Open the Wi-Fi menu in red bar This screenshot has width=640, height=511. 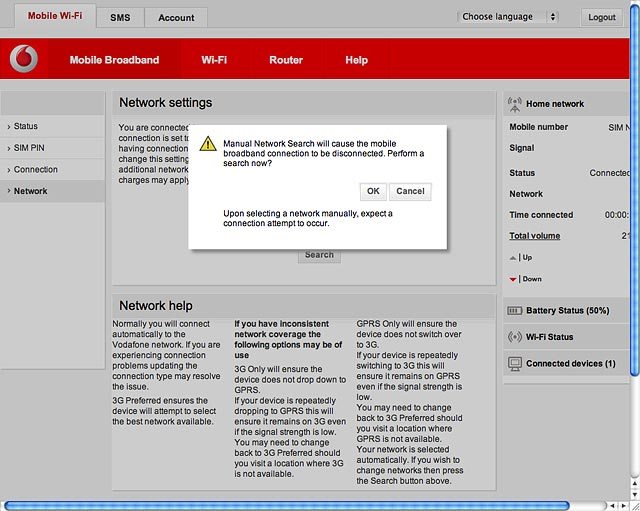coord(214,60)
